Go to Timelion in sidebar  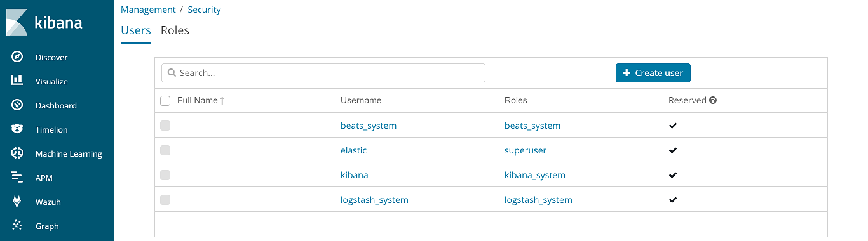51,129
